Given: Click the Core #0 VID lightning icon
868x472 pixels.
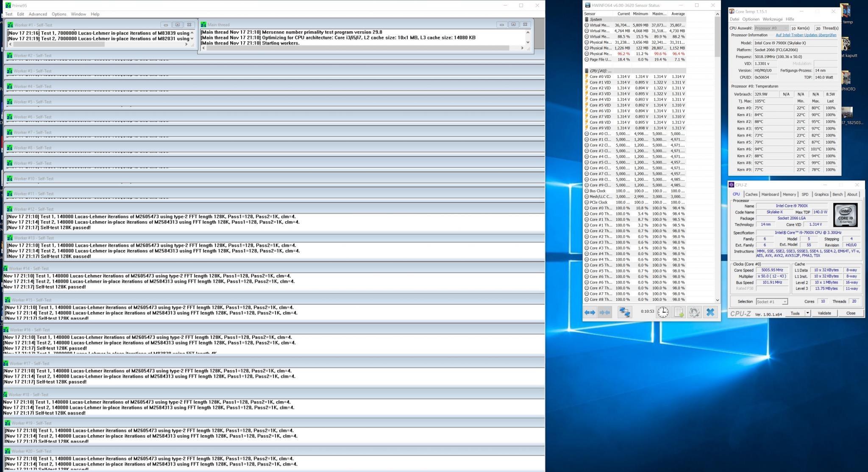Looking at the screenshot, I should [x=587, y=77].
